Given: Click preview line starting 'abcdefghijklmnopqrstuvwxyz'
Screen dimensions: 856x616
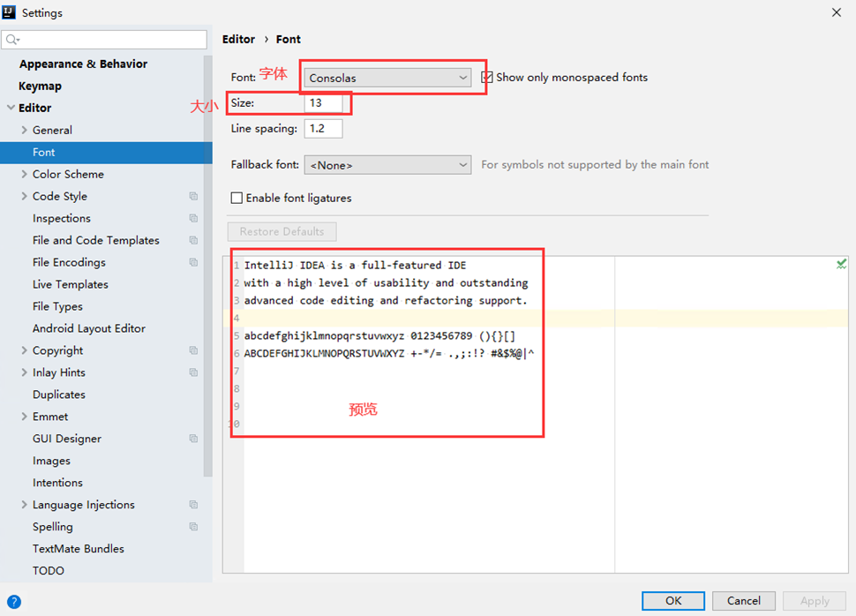Looking at the screenshot, I should click(x=379, y=336).
